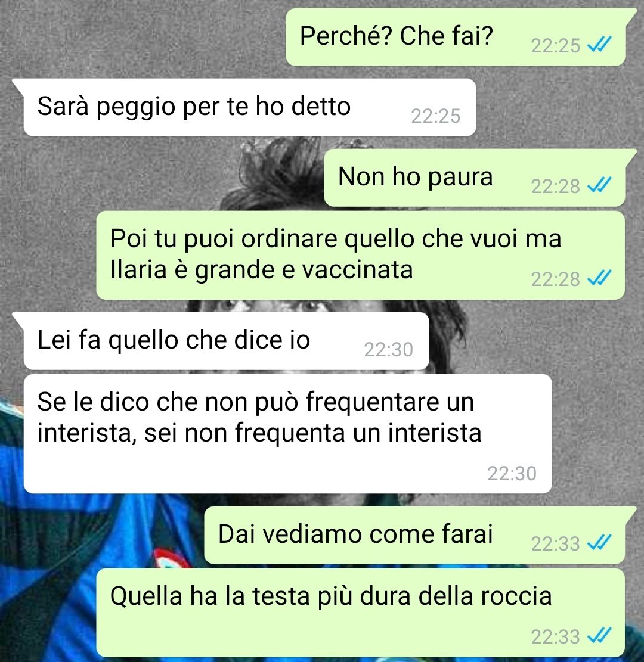Image resolution: width=644 pixels, height=662 pixels.
Task: Select the 'Perché? Che fai?' message bubble
Action: (x=456, y=37)
